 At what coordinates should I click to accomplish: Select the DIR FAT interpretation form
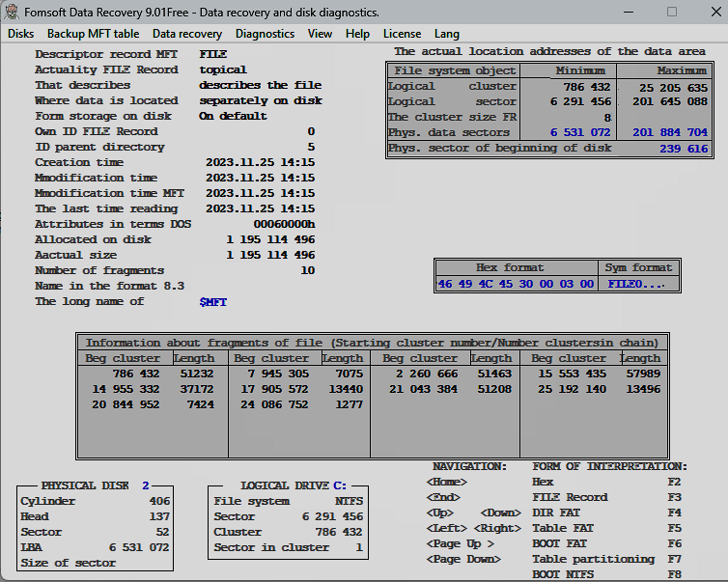pyautogui.click(x=556, y=513)
